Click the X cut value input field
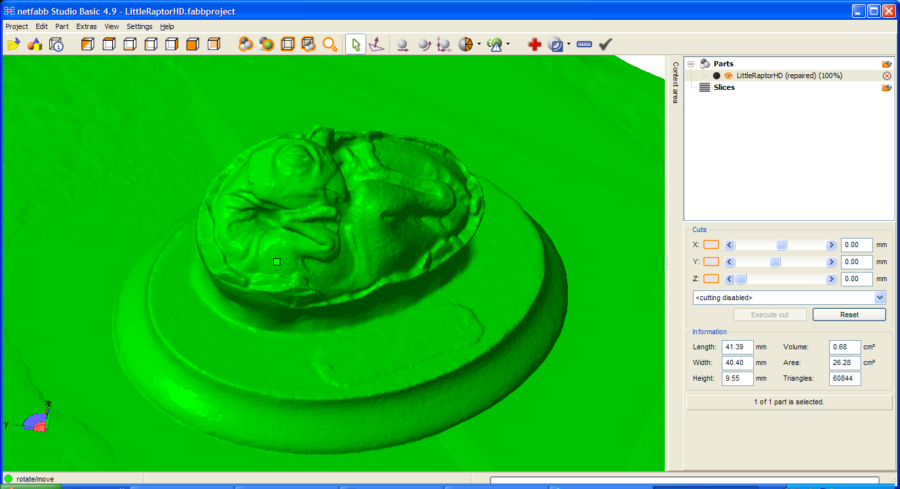The width and height of the screenshot is (900, 489). 856,244
